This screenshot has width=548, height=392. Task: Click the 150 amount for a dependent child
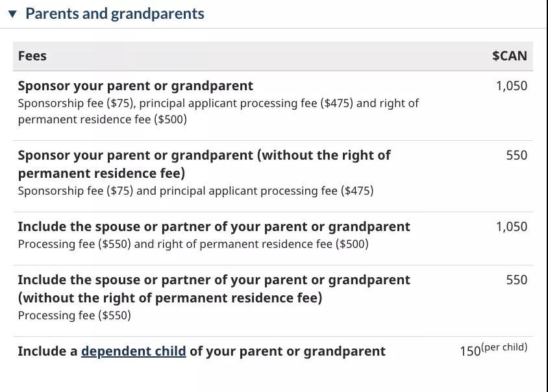point(469,351)
